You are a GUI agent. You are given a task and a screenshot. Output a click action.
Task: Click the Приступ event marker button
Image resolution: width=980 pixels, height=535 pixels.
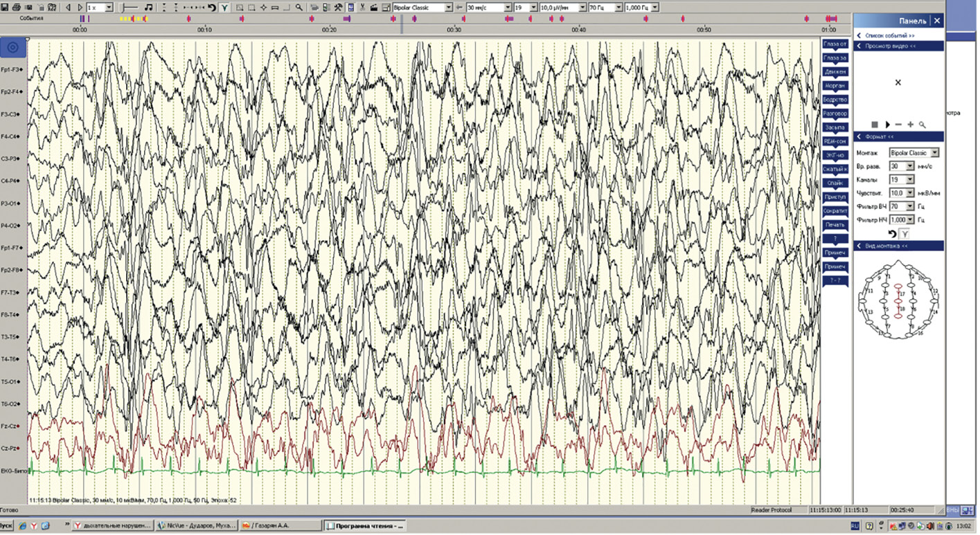tap(835, 197)
